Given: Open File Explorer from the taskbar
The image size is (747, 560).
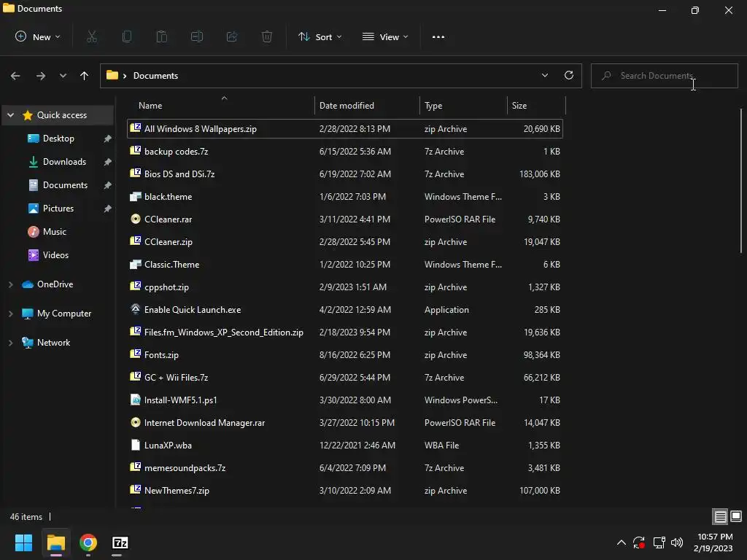Looking at the screenshot, I should click(x=55, y=542).
